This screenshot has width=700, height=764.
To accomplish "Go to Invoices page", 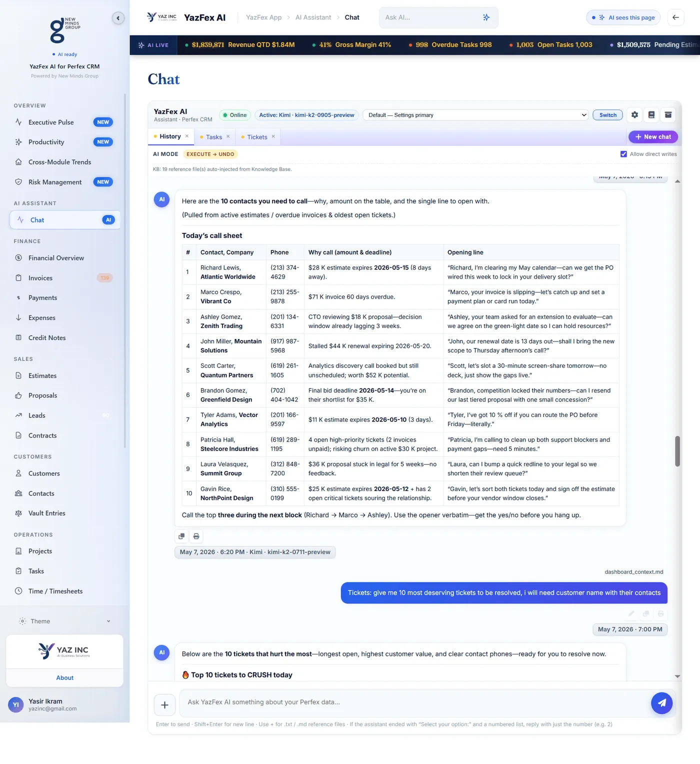I will coord(65,278).
